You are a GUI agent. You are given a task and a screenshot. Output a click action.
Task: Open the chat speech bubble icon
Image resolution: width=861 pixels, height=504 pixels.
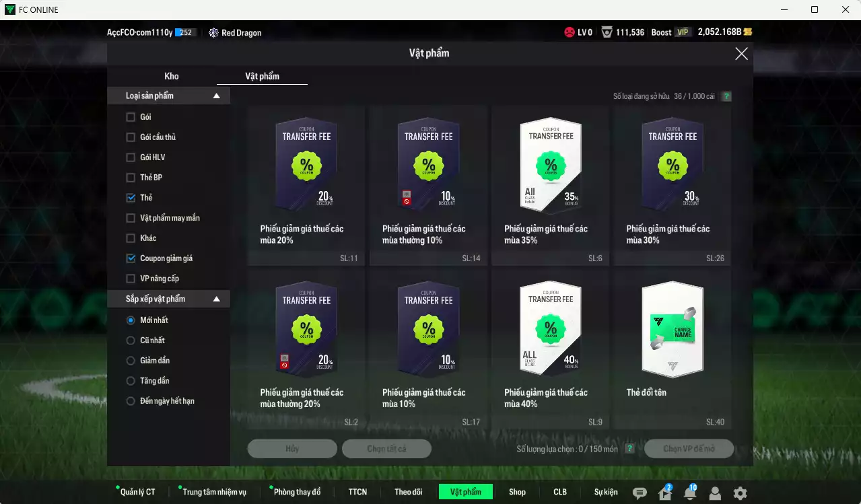[x=640, y=493]
